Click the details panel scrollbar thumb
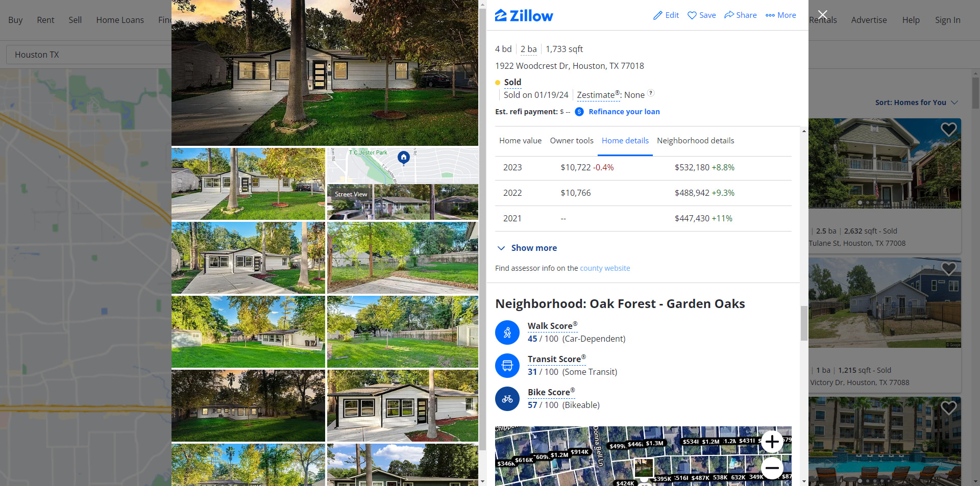 pos(804,323)
